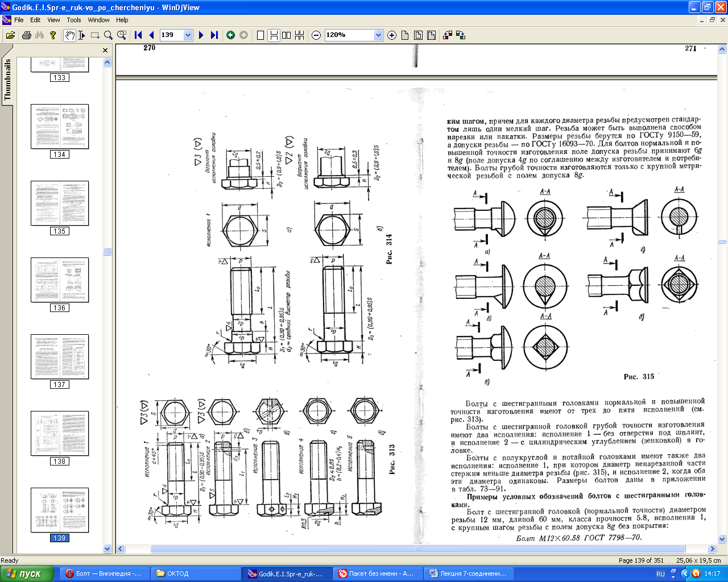This screenshot has height=582, width=728.
Task: Switch to 'Лекция 7-соединени...' Word taskbar button
Action: point(469,573)
